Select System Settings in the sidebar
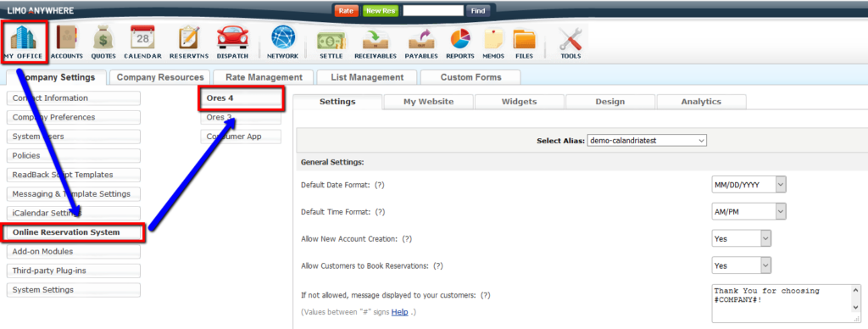Viewport: 868px width, 329px height. [74, 290]
